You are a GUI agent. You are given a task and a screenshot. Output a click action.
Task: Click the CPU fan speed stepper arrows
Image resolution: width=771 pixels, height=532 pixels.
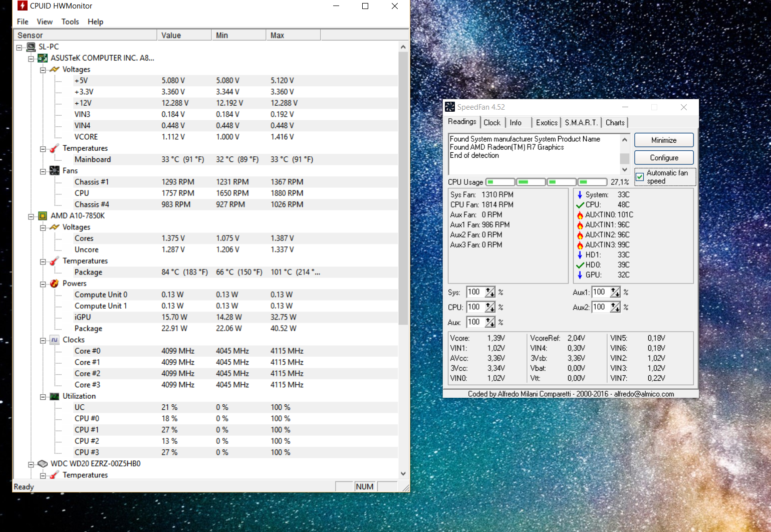[x=490, y=307]
